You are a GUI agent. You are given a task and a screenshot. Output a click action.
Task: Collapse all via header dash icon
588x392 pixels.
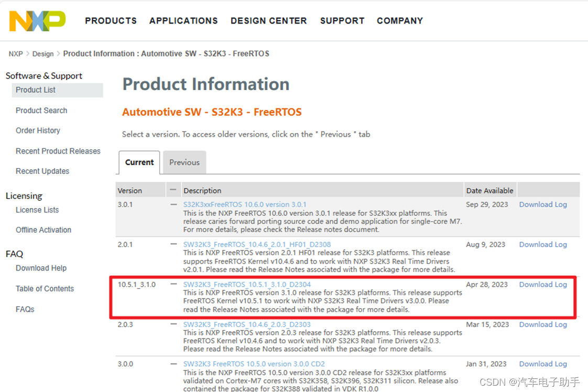click(x=173, y=190)
